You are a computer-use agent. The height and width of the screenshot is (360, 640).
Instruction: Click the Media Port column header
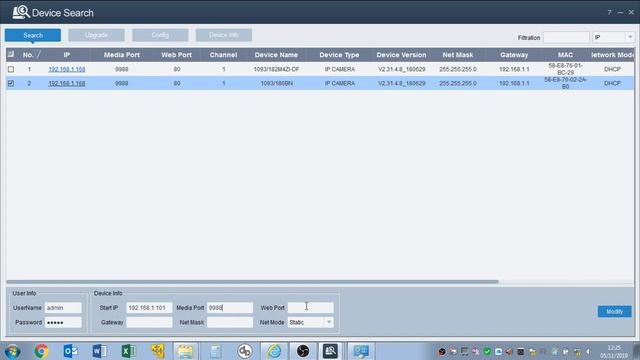(122, 55)
